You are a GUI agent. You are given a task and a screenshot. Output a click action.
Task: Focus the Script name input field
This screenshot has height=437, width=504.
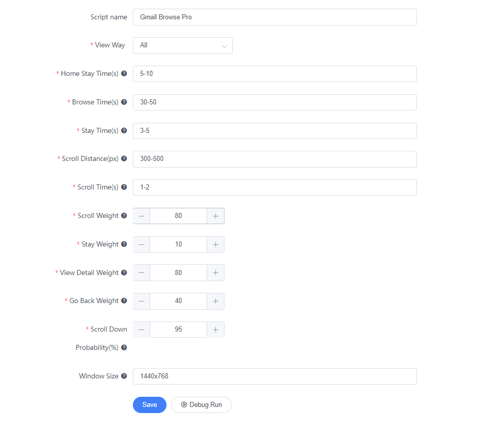point(275,17)
